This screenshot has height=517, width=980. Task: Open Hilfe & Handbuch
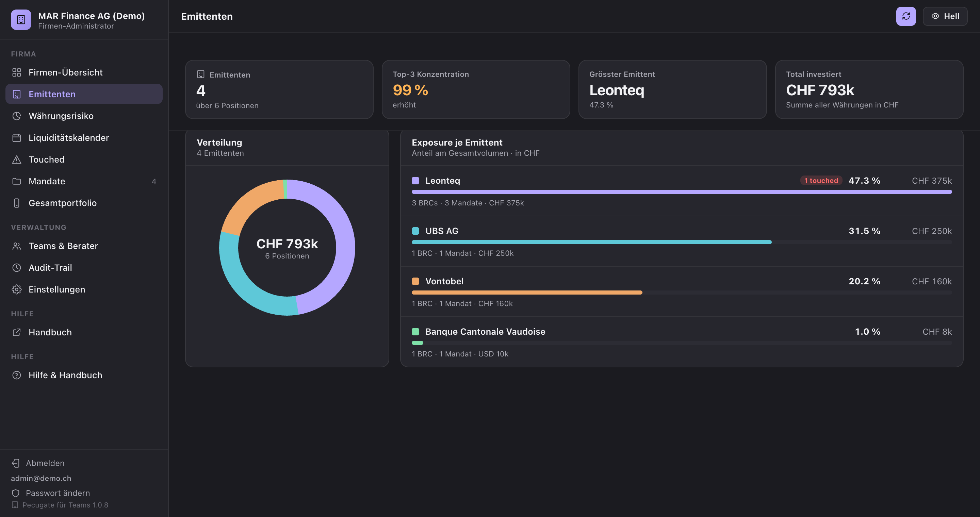pyautogui.click(x=84, y=375)
